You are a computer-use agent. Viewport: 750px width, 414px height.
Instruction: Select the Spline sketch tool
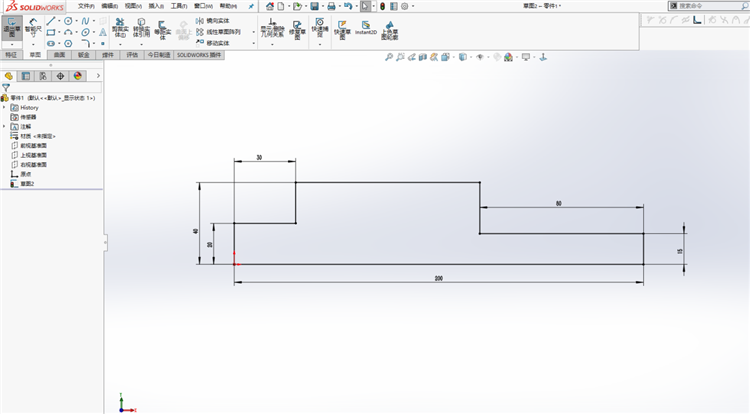point(85,21)
